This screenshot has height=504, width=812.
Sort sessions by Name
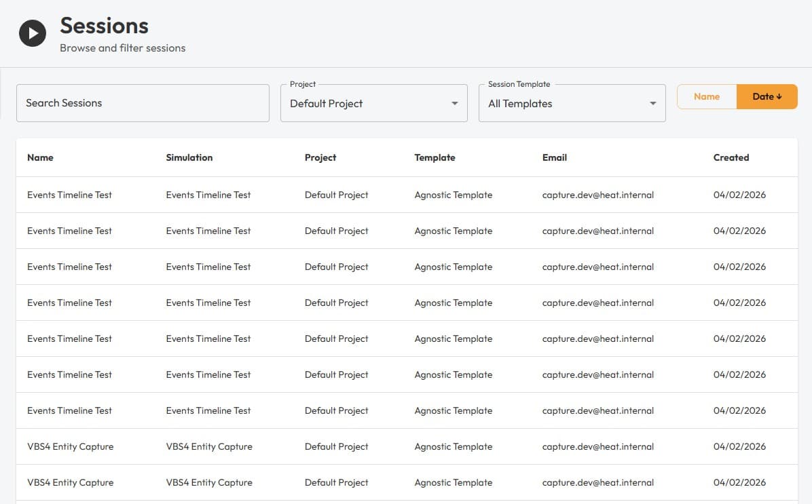707,97
